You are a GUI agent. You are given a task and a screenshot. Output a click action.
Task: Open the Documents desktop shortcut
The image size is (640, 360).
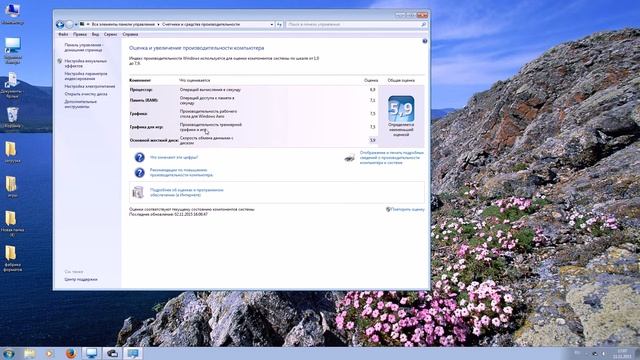pos(11,85)
